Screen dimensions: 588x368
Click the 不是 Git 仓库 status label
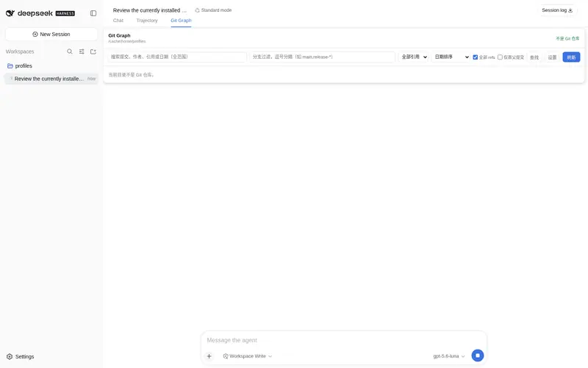pos(567,38)
